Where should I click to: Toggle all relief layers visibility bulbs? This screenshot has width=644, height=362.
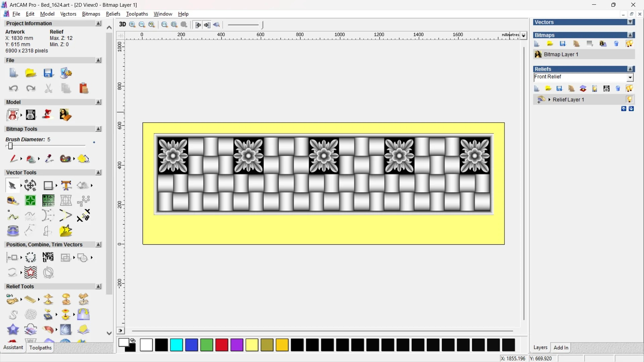(x=629, y=88)
